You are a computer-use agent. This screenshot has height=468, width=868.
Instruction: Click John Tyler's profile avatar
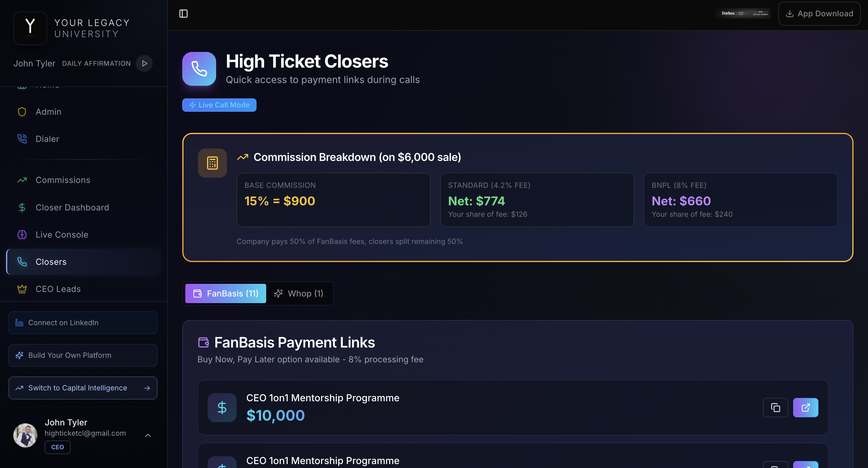(25, 435)
